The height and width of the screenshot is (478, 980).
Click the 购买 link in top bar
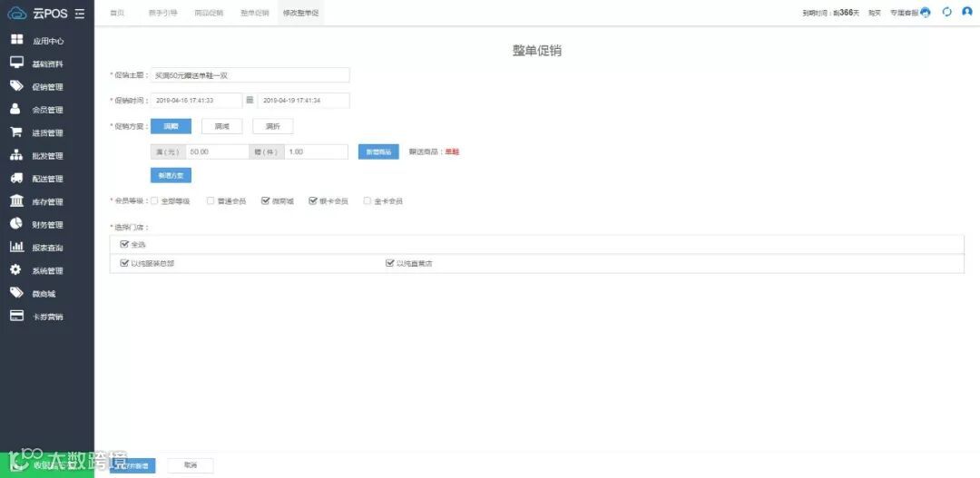coord(875,13)
